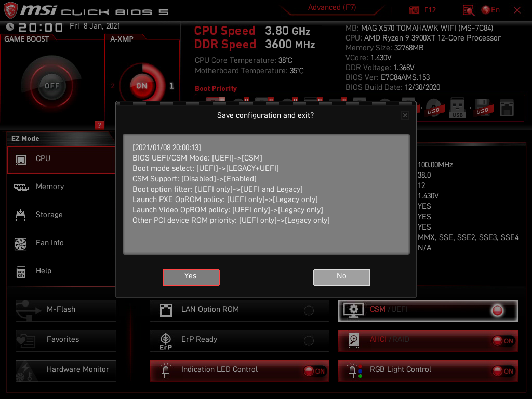Open Hardware Monitor
The height and width of the screenshot is (399, 532).
pos(66,371)
